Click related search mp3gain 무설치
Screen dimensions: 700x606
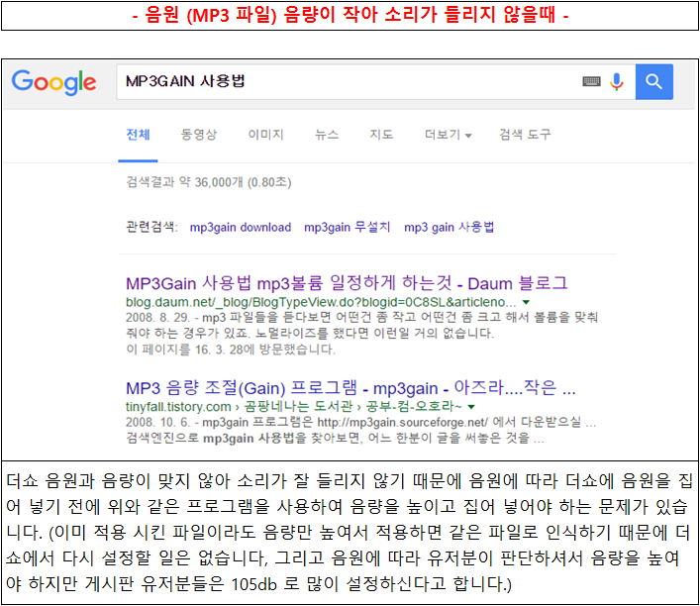pos(348,228)
